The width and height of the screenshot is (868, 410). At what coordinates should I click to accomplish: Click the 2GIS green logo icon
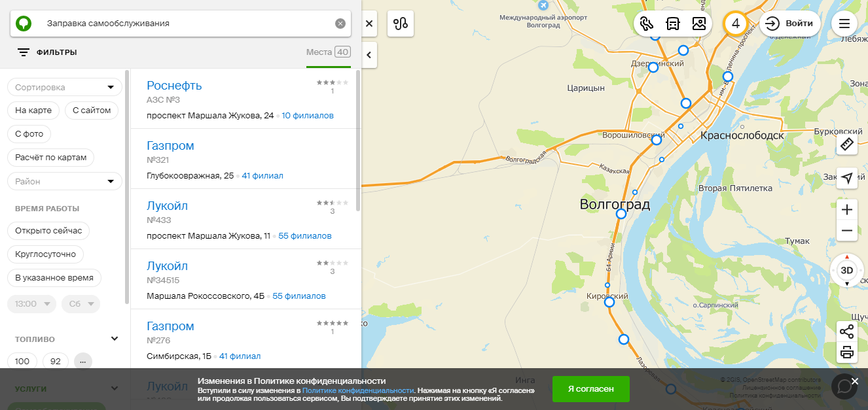pos(24,24)
